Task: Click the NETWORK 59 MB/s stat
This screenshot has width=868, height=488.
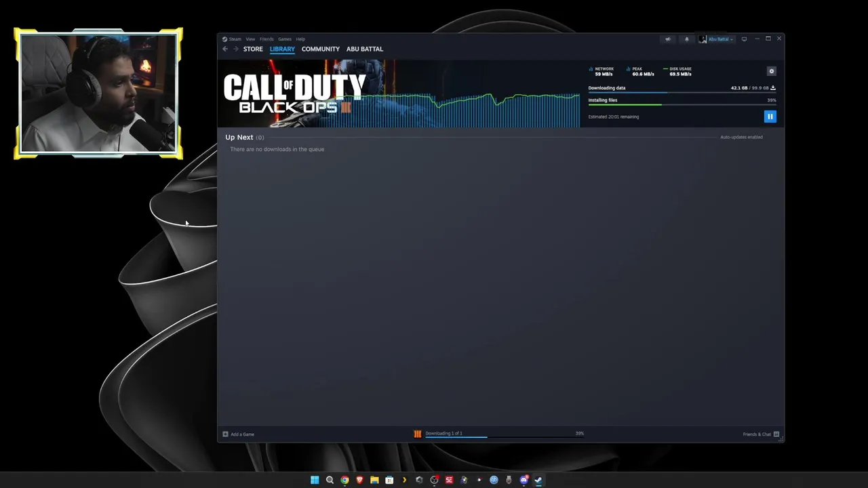Action: (x=602, y=71)
